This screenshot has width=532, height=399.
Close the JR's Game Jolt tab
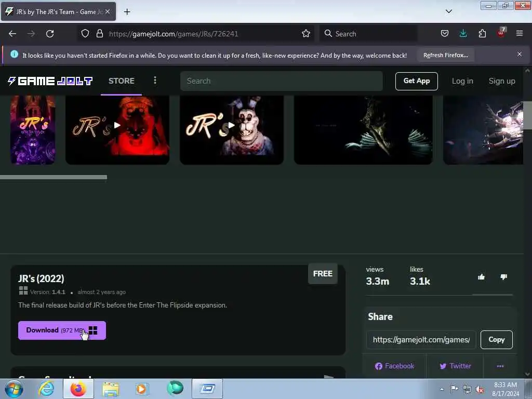click(108, 11)
